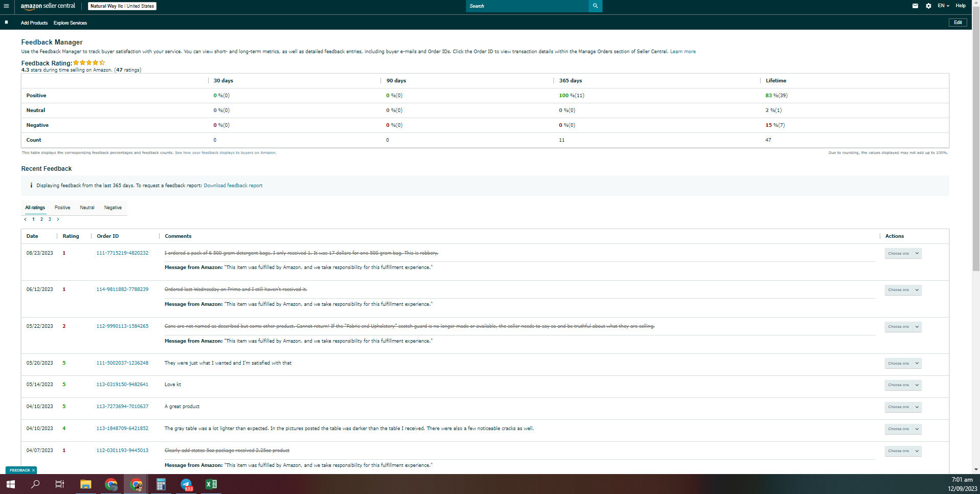Image resolution: width=980 pixels, height=494 pixels.
Task: Open the EN language dropdown
Action: [943, 6]
